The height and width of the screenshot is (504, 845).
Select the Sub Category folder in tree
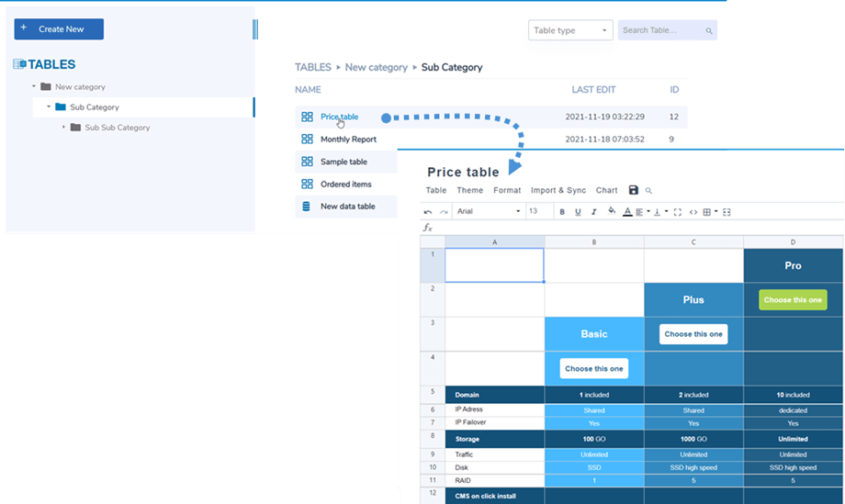pos(95,107)
